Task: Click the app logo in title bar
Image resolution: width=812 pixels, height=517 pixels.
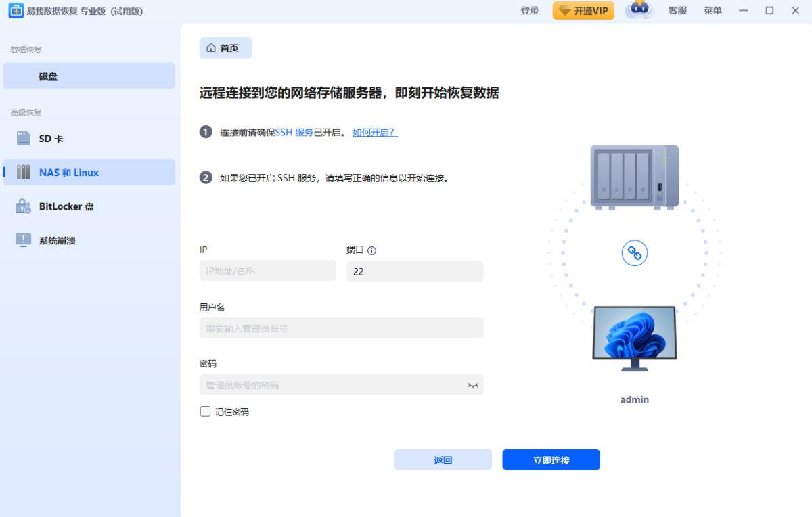Action: pos(16,11)
